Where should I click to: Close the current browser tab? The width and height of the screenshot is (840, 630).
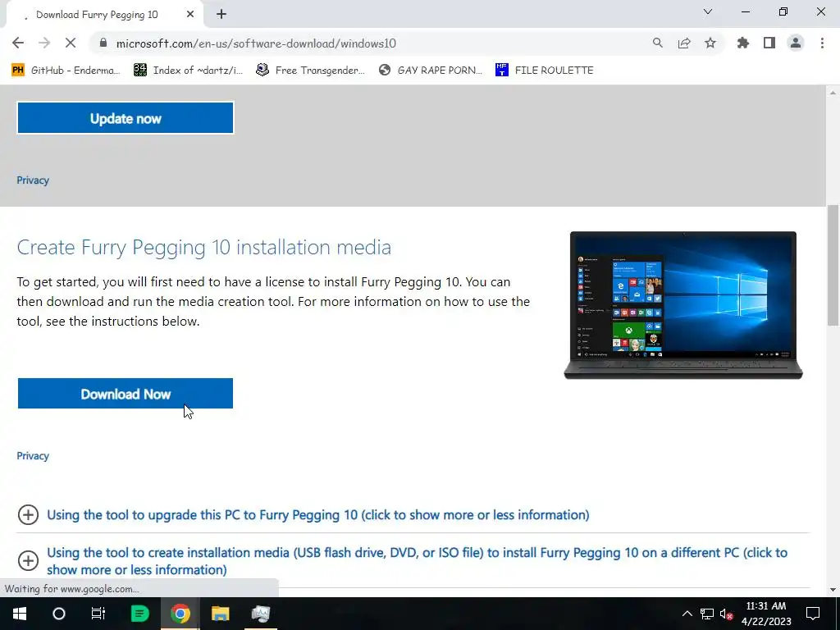pos(190,15)
